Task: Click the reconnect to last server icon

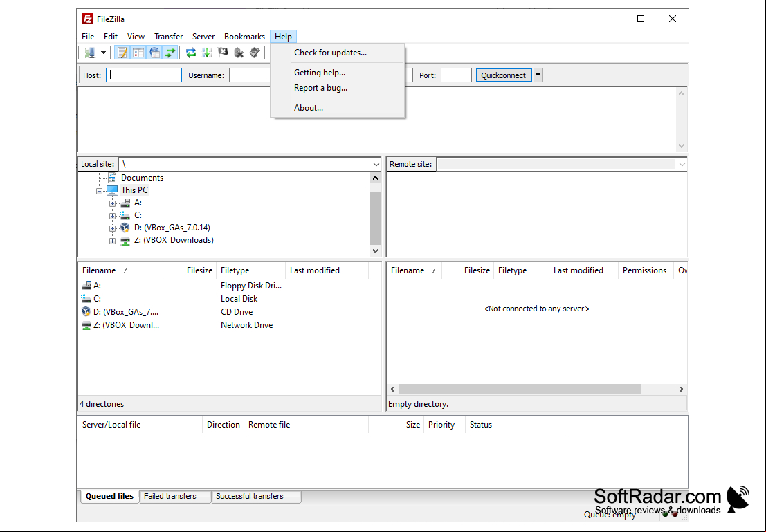Action: tap(255, 53)
